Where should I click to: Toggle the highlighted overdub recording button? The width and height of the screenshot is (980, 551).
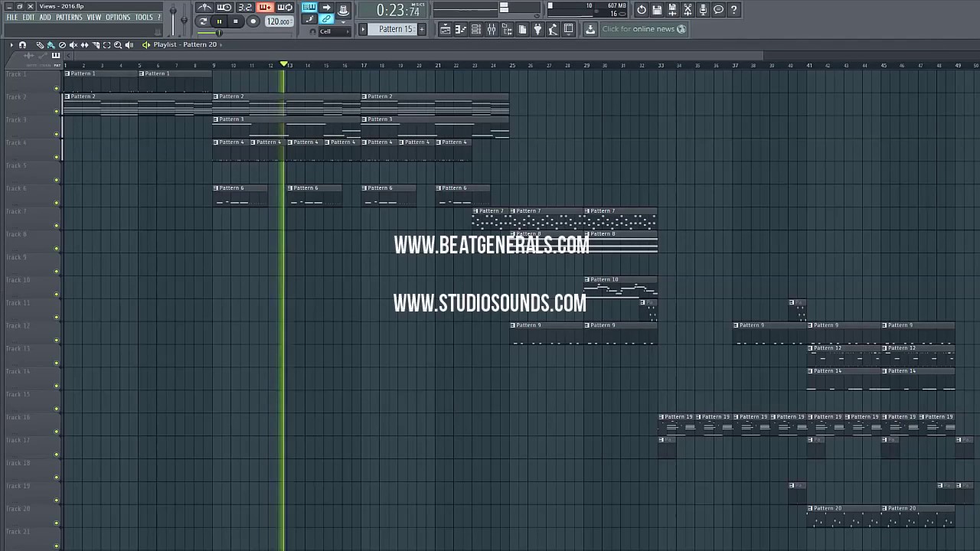tap(266, 7)
